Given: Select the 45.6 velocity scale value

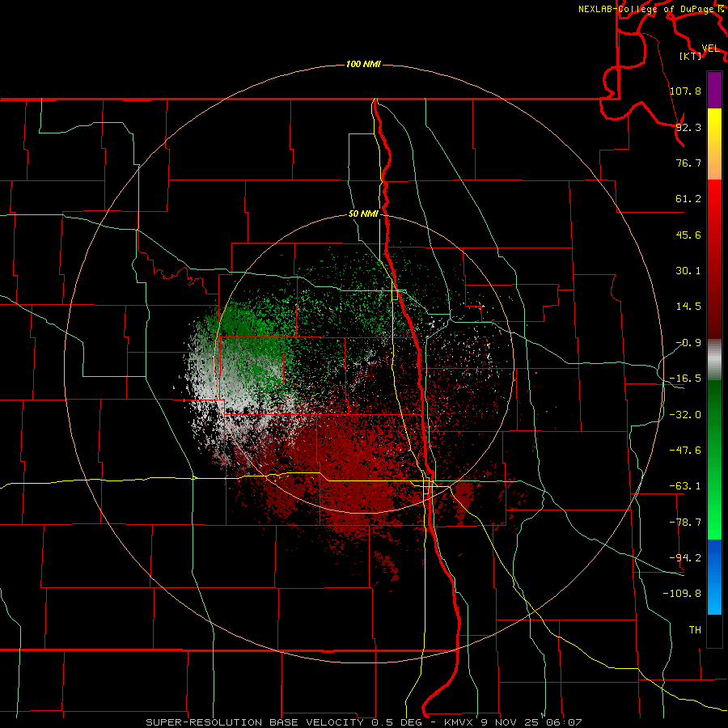Looking at the screenshot, I should click(x=688, y=235).
